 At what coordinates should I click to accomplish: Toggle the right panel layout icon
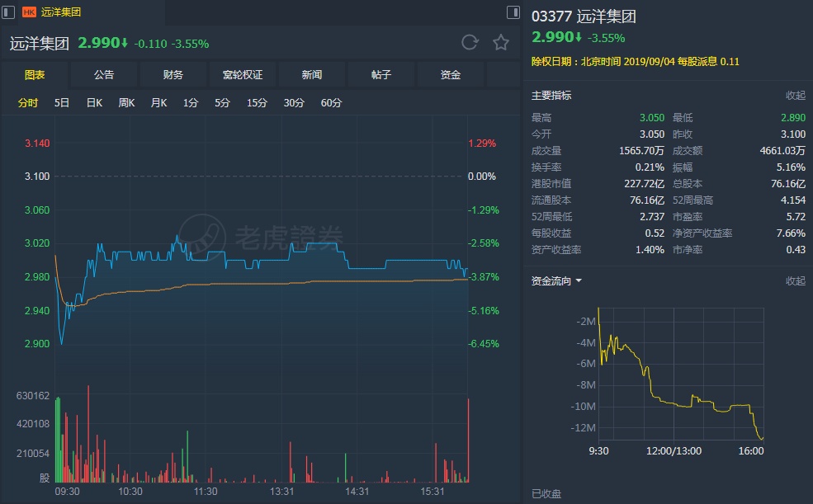(513, 12)
